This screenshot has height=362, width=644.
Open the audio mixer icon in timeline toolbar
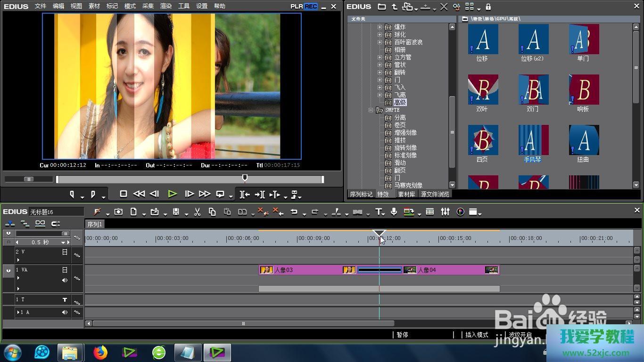[445, 212]
